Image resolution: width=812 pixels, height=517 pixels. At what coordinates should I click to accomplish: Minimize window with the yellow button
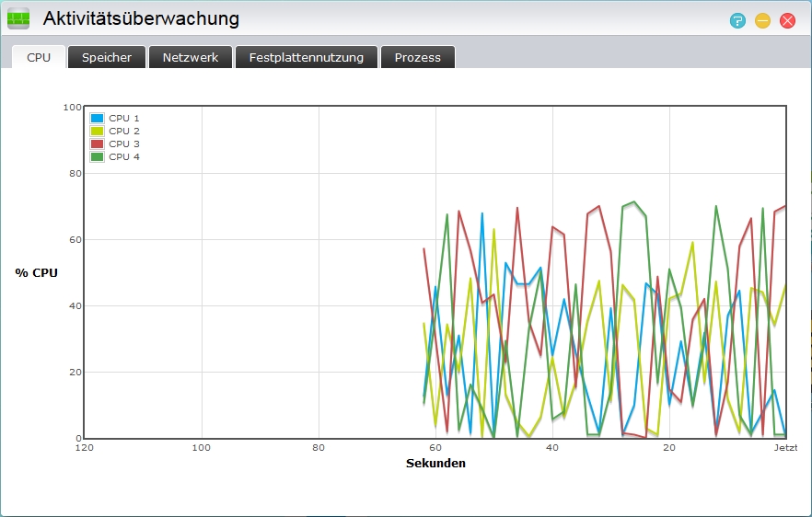point(762,21)
